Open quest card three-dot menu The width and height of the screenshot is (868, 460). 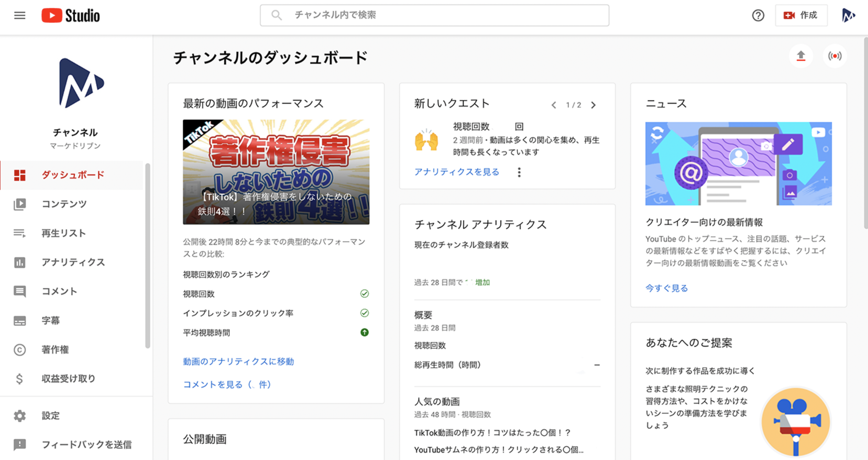[519, 172]
